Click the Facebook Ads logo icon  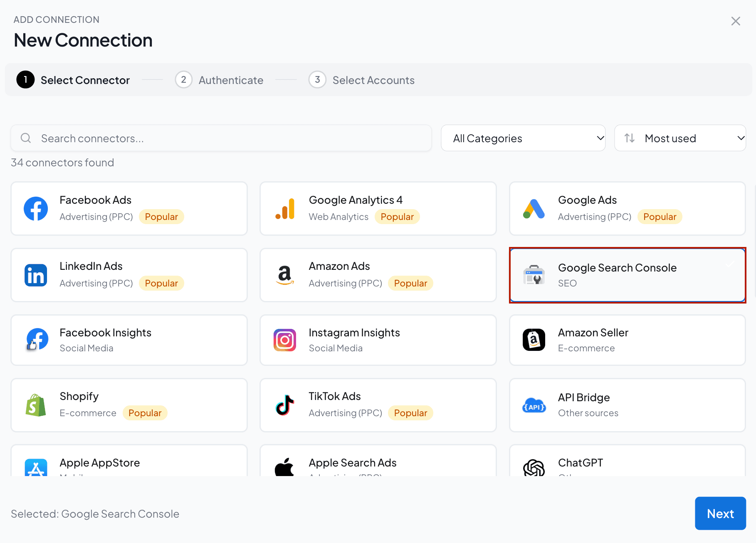[x=36, y=209]
